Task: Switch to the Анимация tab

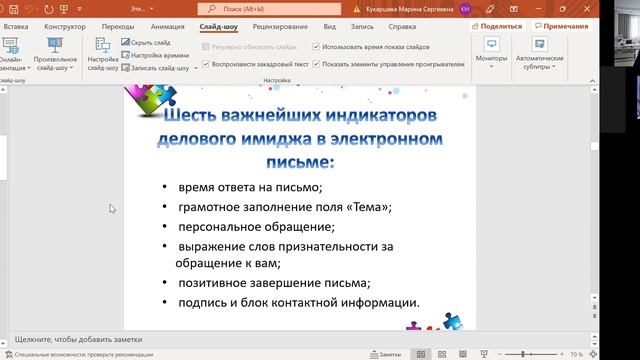Action: pos(167,27)
